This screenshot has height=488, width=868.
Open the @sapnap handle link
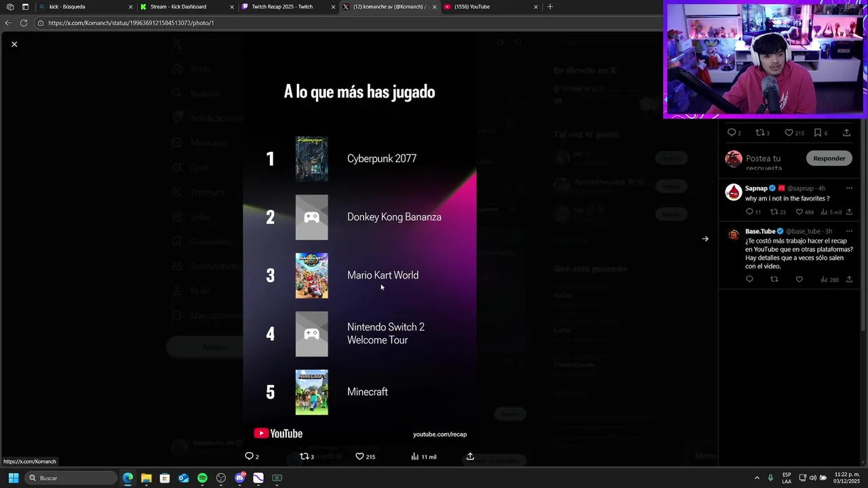[x=800, y=188]
